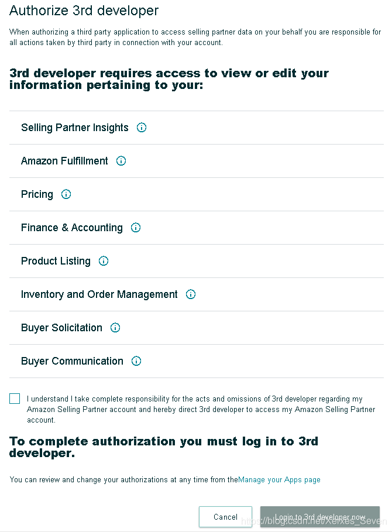This screenshot has height=532, width=392.
Task: Click the Pricing permission label
Action: [37, 194]
